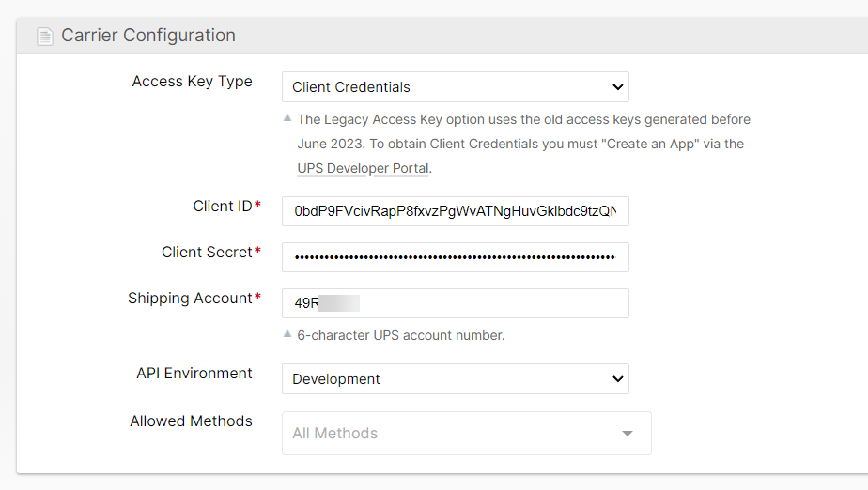Click the Client Secret field label
868x490 pixels.
pos(207,253)
